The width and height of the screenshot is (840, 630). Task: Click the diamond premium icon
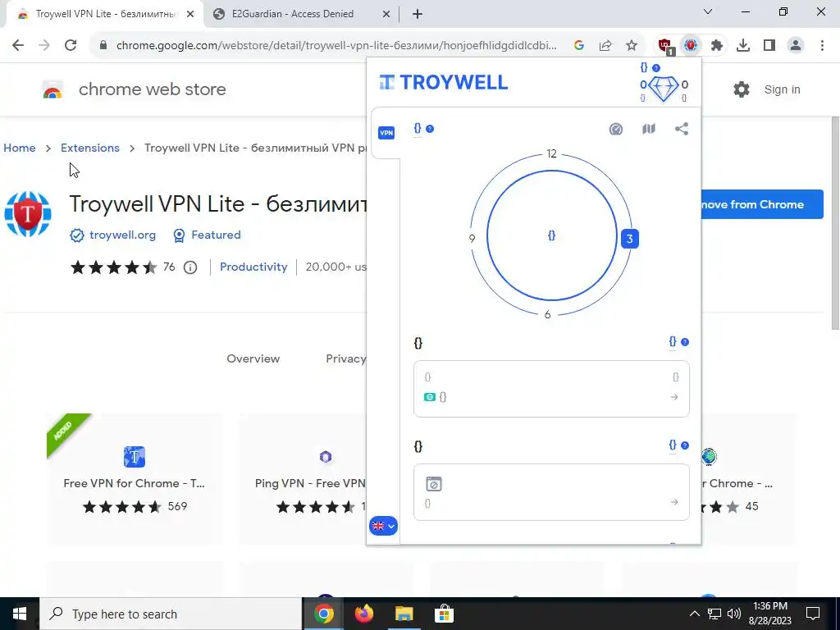coord(663,89)
